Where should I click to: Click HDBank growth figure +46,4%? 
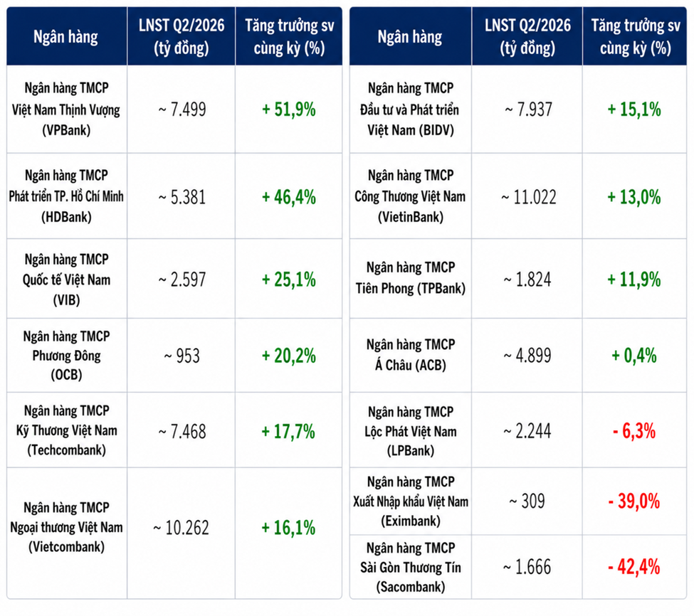click(x=288, y=197)
